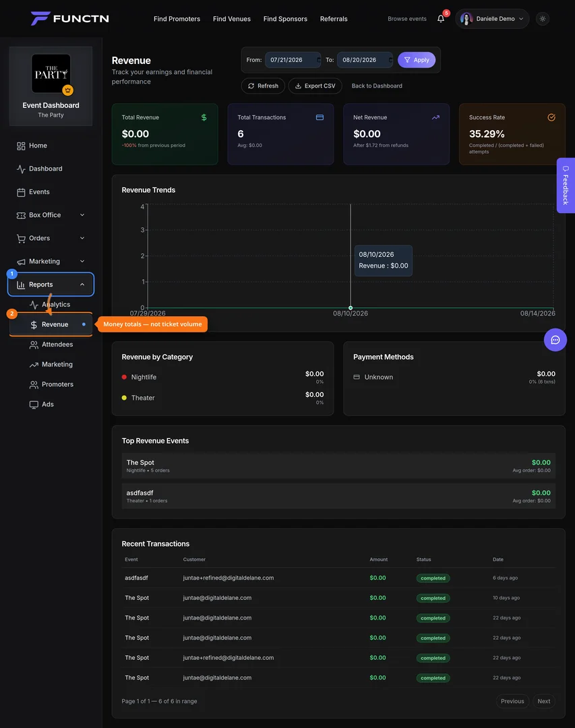Select The Spot in Top Revenue Events

(x=338, y=466)
